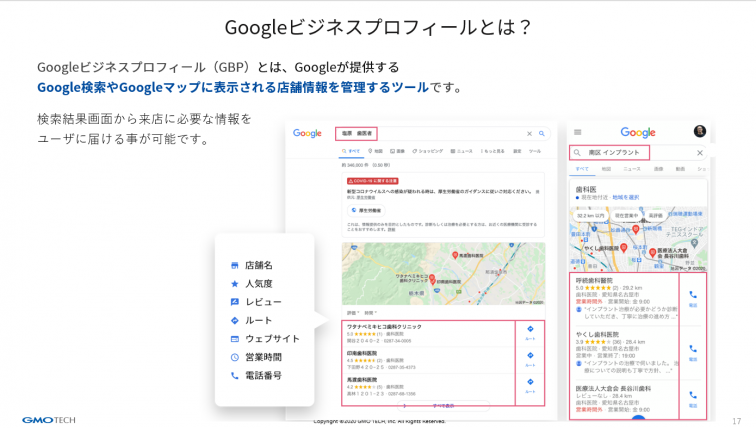Viewport: 756px width, 428px height.
Task: Open the hamburger menu in mobile Google
Action: pyautogui.click(x=577, y=131)
